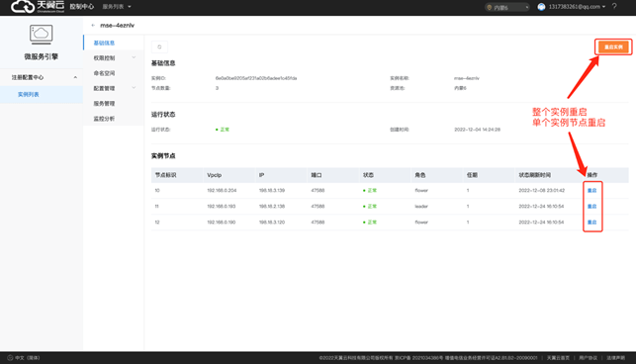Refresh the basic info panel
Viewport: 636px width, 364px height.
[x=159, y=47]
